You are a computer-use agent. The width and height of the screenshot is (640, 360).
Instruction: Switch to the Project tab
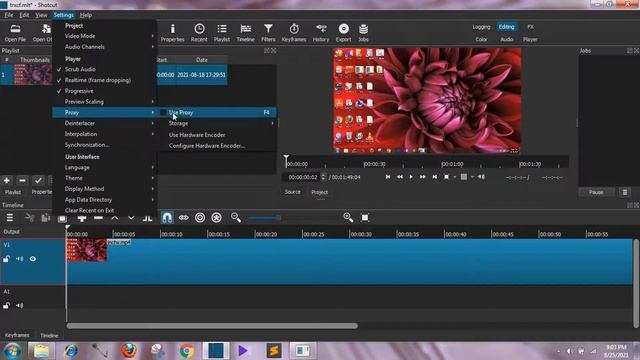320,192
